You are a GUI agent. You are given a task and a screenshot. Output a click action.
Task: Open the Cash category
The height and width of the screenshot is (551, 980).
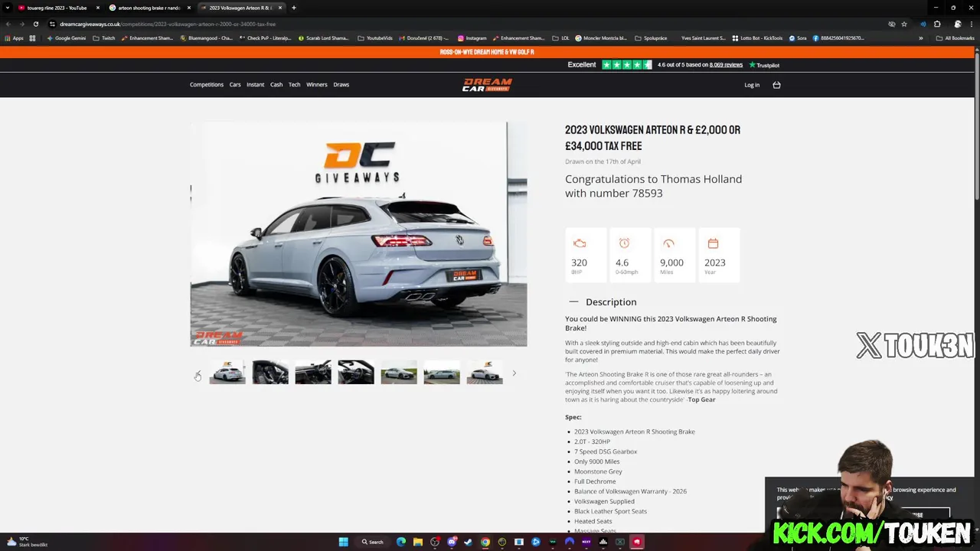pyautogui.click(x=276, y=85)
